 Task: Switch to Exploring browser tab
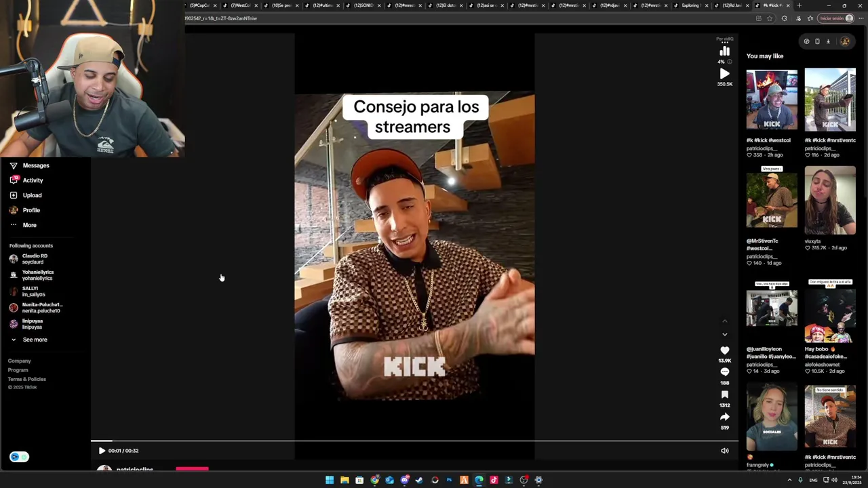(693, 5)
